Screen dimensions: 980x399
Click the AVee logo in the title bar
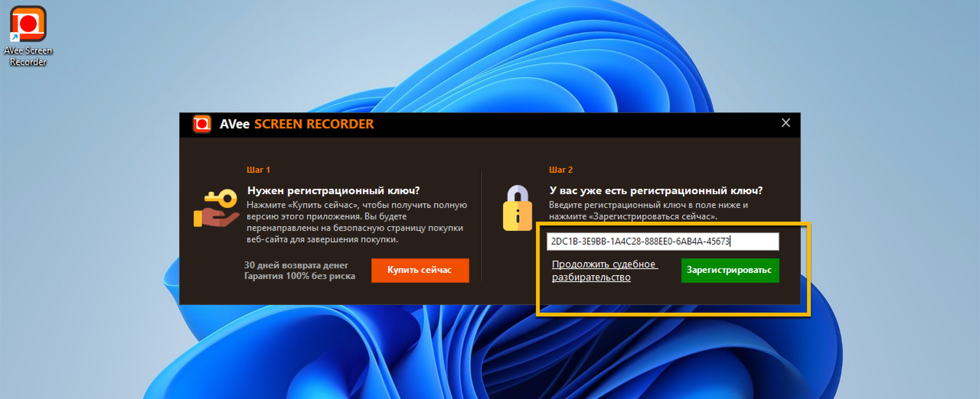pos(202,123)
